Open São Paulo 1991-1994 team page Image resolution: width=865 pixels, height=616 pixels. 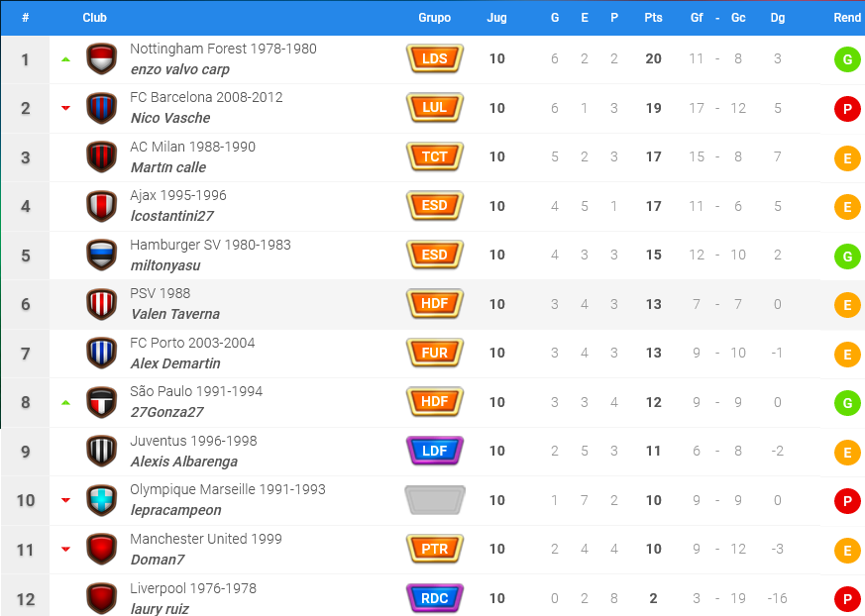(196, 391)
